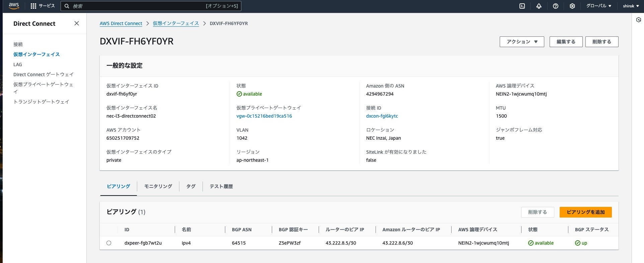Viewport: 644px width, 263px height.
Task: Click the ルーターのピア IP column header
Action: tap(345, 230)
